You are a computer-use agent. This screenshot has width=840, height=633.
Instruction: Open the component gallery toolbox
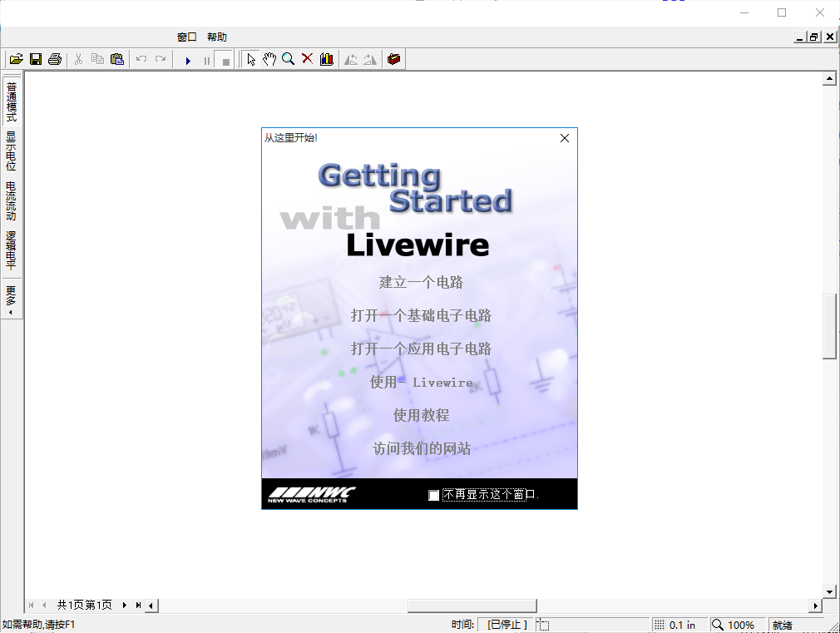393,59
